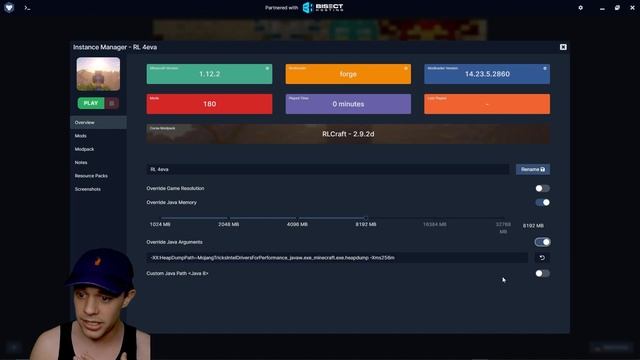Open launcher settings gear icon
Viewport: 640px width, 360px height.
point(580,8)
